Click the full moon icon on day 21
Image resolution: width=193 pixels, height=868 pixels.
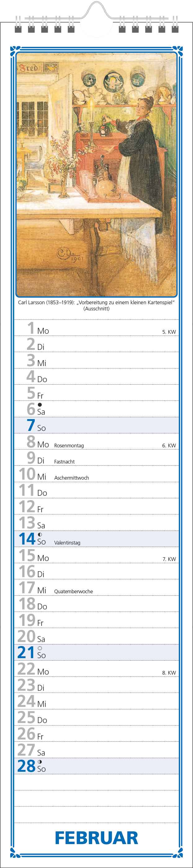(x=40, y=648)
